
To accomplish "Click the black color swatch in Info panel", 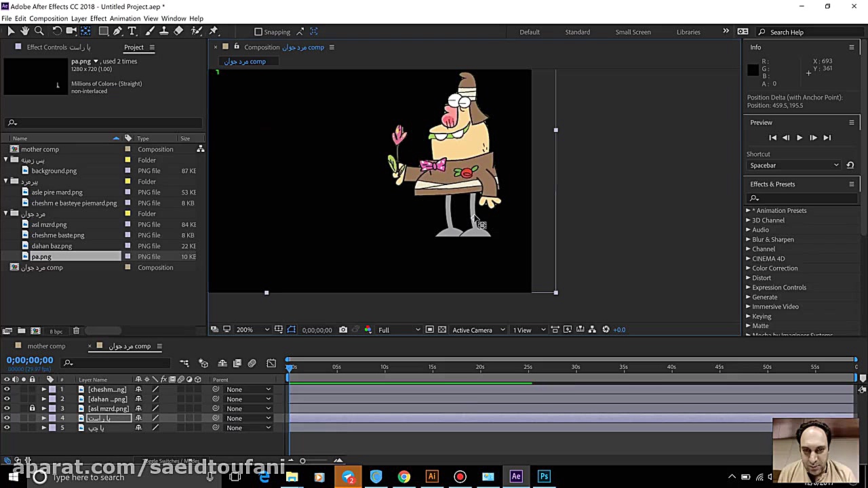I will click(x=753, y=70).
